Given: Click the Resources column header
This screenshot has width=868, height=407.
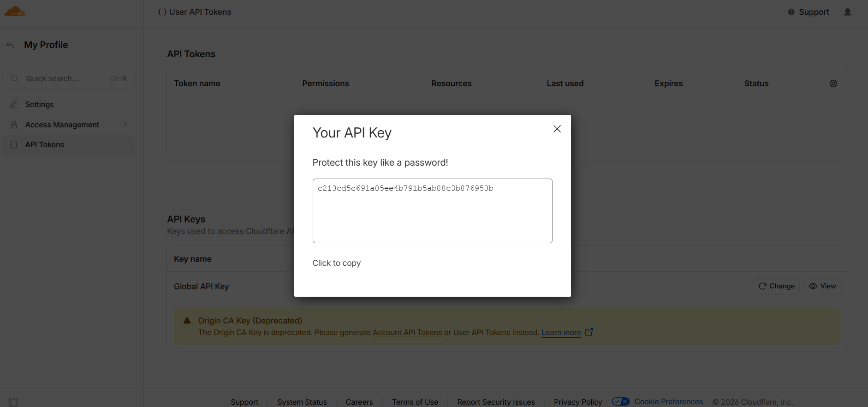Looking at the screenshot, I should [452, 84].
